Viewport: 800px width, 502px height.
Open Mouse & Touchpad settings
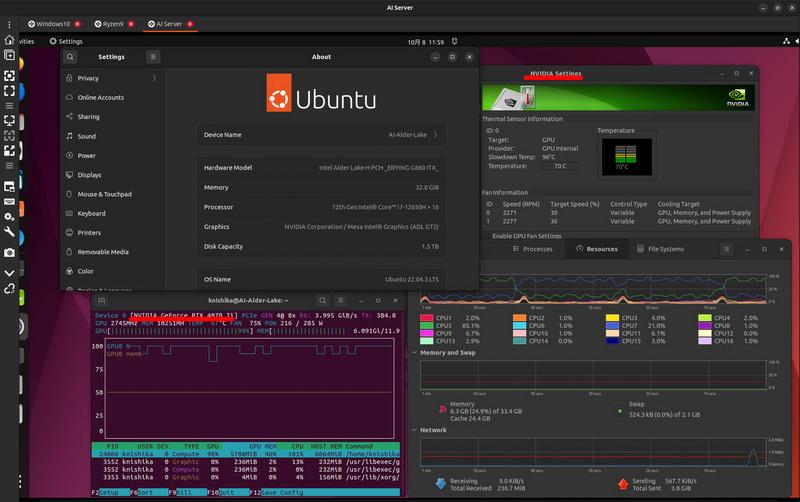point(112,194)
